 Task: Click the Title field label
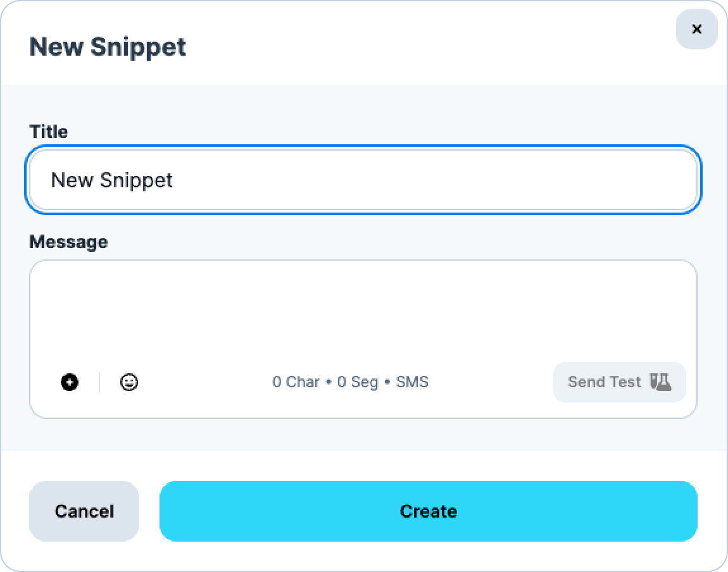[x=49, y=132]
